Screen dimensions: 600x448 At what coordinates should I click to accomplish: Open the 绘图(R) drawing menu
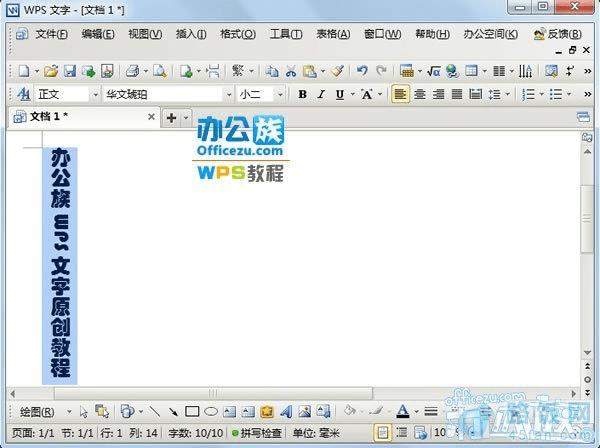pyautogui.click(x=37, y=412)
